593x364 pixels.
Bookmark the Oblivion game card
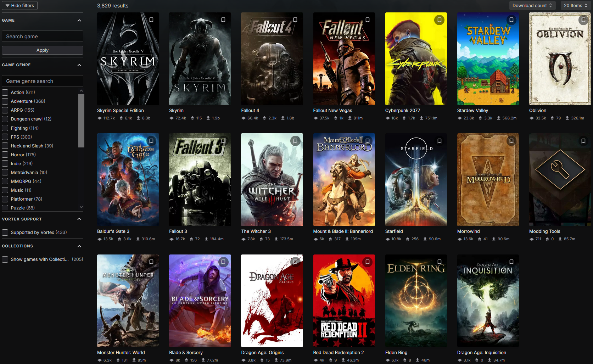tap(583, 20)
